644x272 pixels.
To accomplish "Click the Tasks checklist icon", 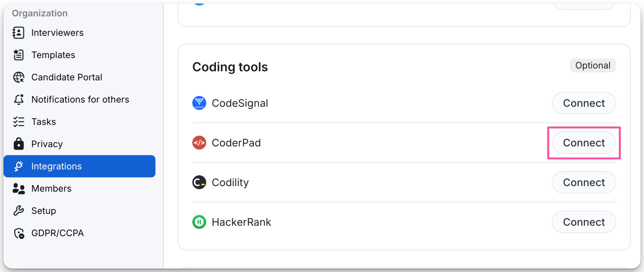I will 18,122.
